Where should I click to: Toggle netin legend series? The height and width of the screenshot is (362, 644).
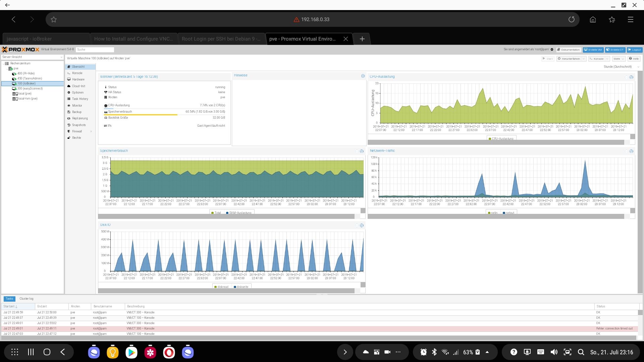point(493,213)
